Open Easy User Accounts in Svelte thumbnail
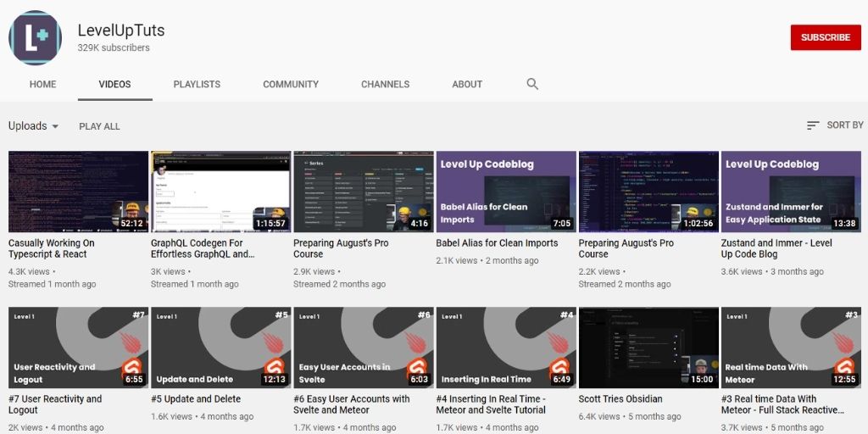This screenshot has width=868, height=434. pos(363,348)
